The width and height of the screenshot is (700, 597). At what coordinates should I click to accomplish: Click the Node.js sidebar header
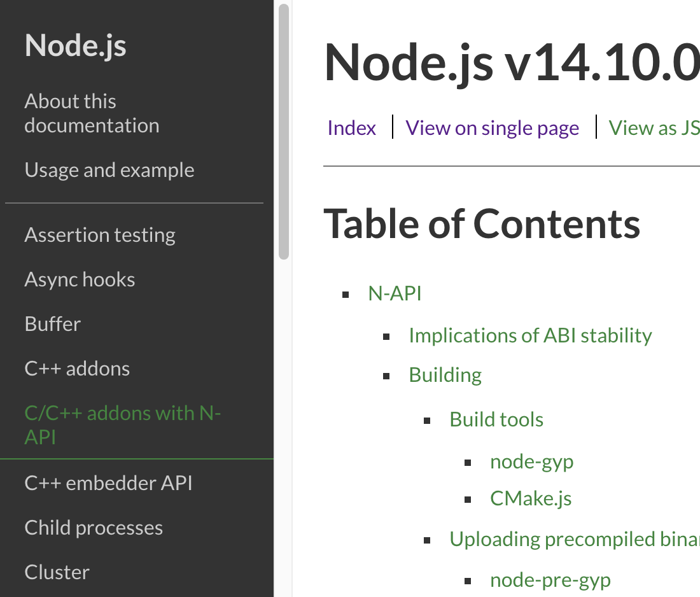pyautogui.click(x=75, y=46)
